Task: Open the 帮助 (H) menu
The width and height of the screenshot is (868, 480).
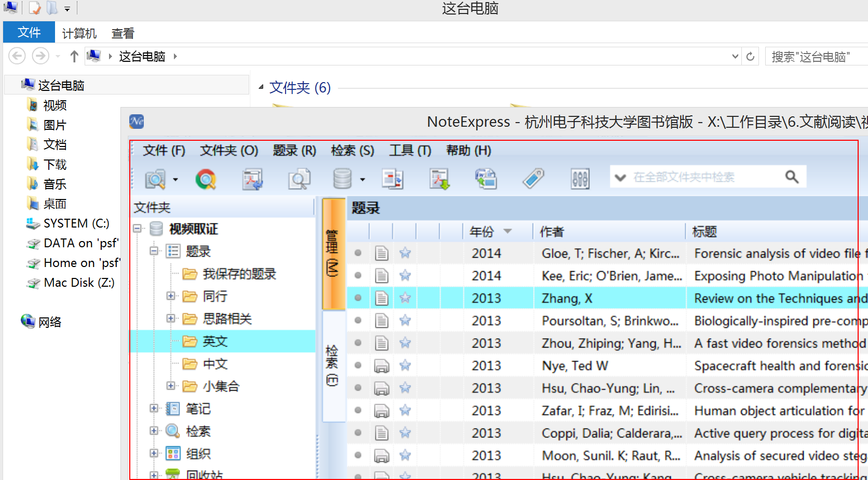Action: click(x=469, y=151)
